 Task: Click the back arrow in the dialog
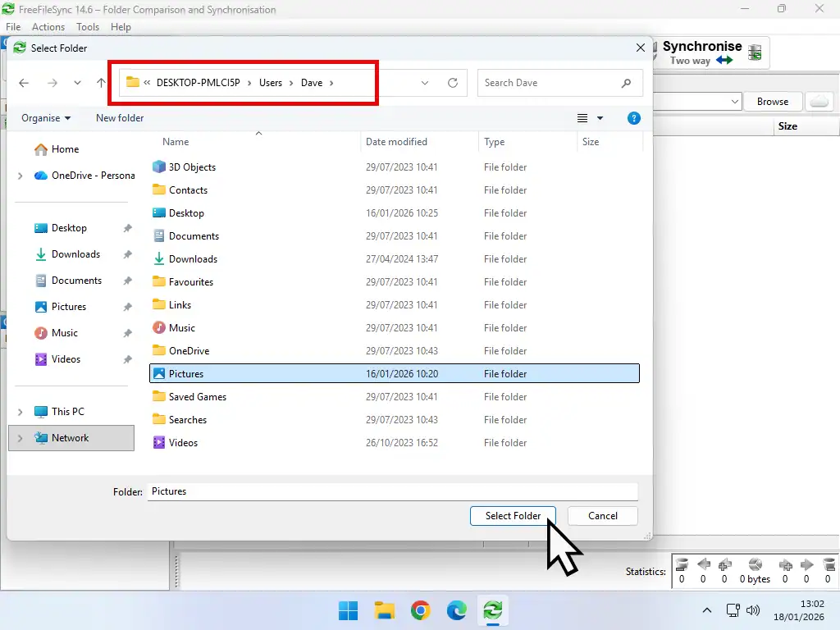(x=24, y=83)
